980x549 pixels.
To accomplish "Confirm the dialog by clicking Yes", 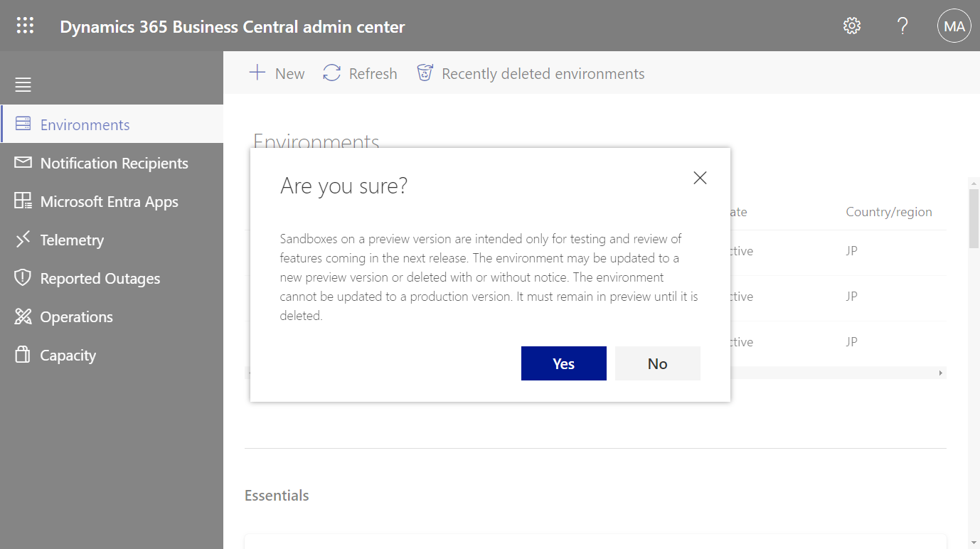I will tap(563, 363).
